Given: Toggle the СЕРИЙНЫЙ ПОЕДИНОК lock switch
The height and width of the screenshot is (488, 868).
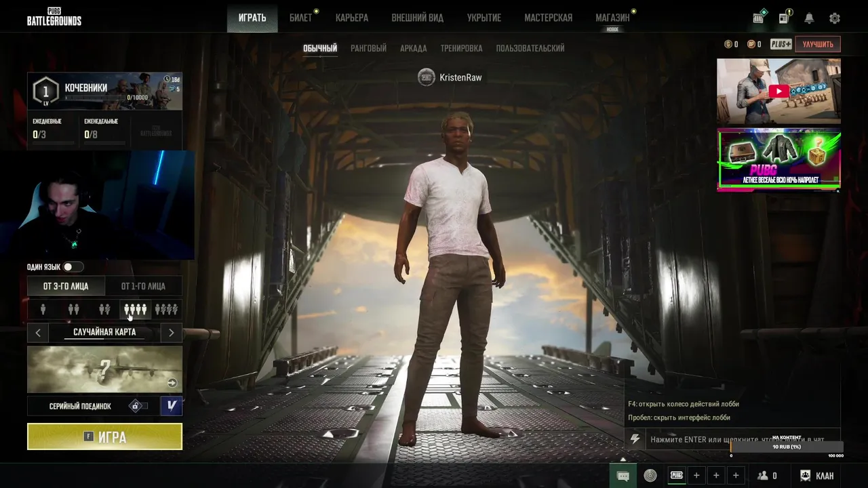Looking at the screenshot, I should click(x=138, y=406).
